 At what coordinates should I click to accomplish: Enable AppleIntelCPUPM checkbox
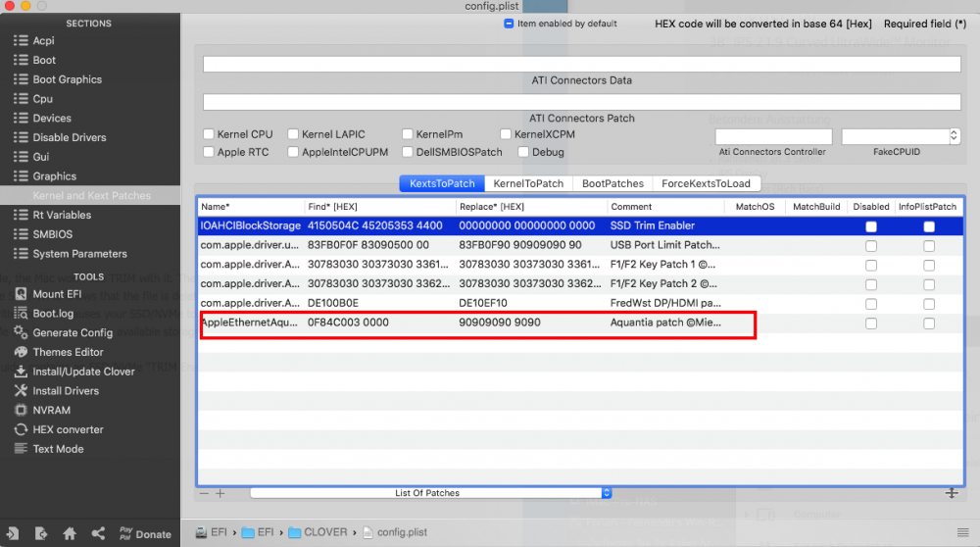pos(293,152)
